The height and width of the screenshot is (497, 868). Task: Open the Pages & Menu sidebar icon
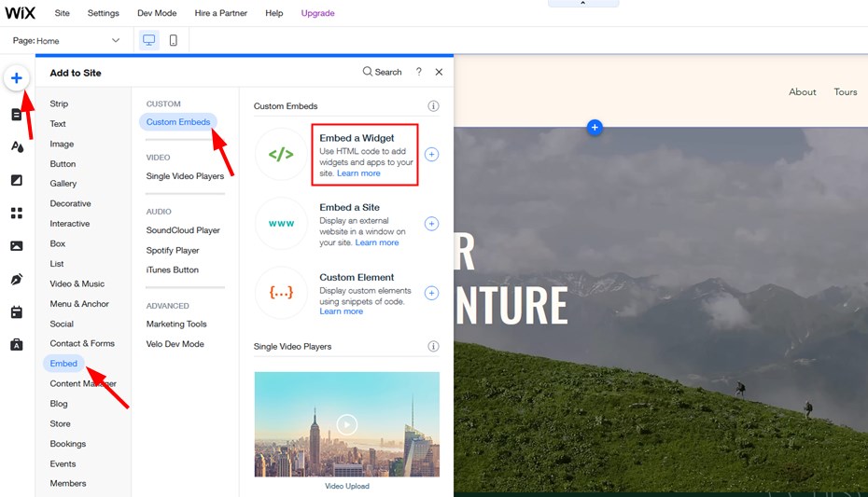17,115
